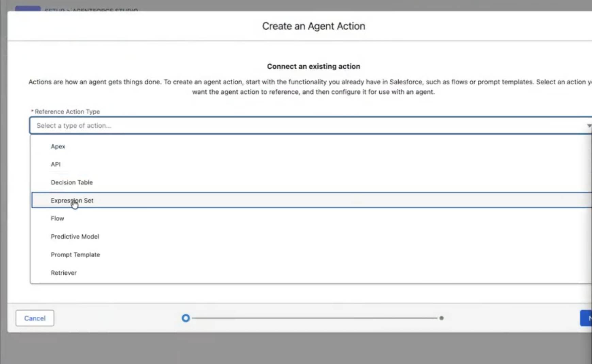Open the Reference Action Type combo box
The height and width of the screenshot is (364, 592).
pos(311,126)
